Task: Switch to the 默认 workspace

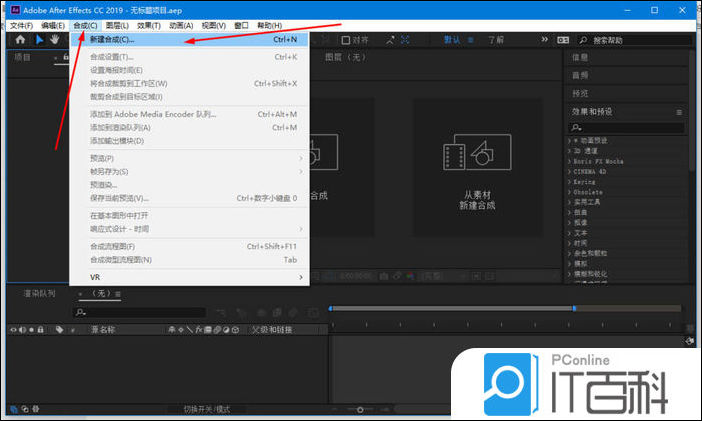Action: coord(452,40)
